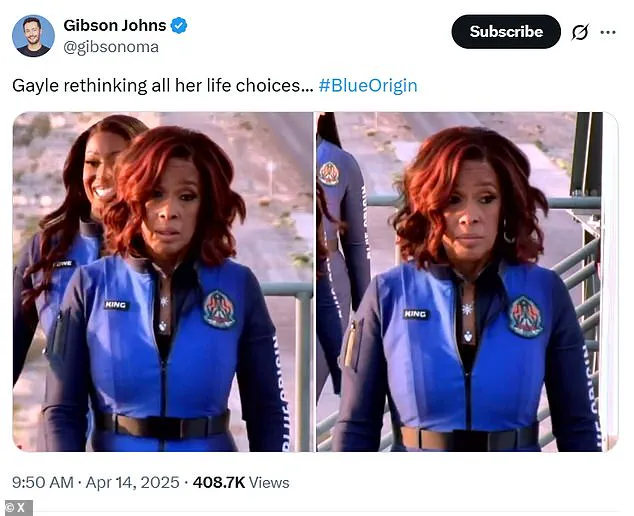Open the right tweet photo
Image resolution: width=634 pixels, height=516 pixels.
point(467,282)
